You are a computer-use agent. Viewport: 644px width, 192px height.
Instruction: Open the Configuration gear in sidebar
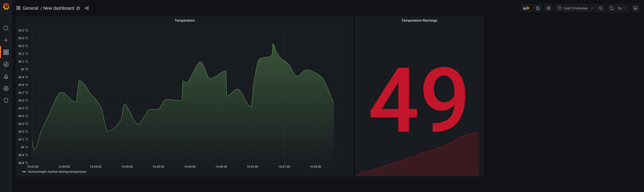point(6,88)
